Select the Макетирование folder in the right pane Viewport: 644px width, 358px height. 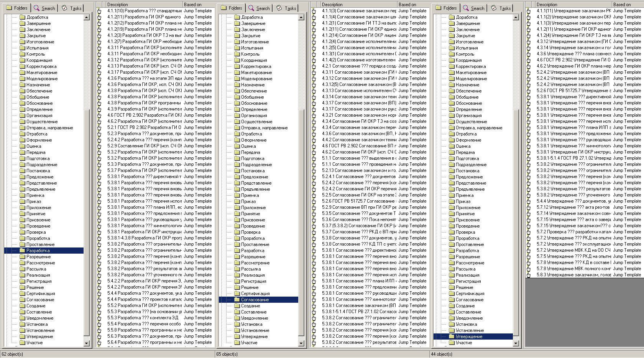[471, 73]
